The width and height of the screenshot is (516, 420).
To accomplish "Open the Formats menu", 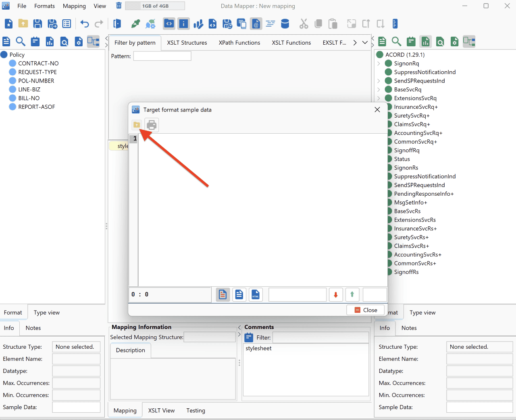I will point(44,6).
